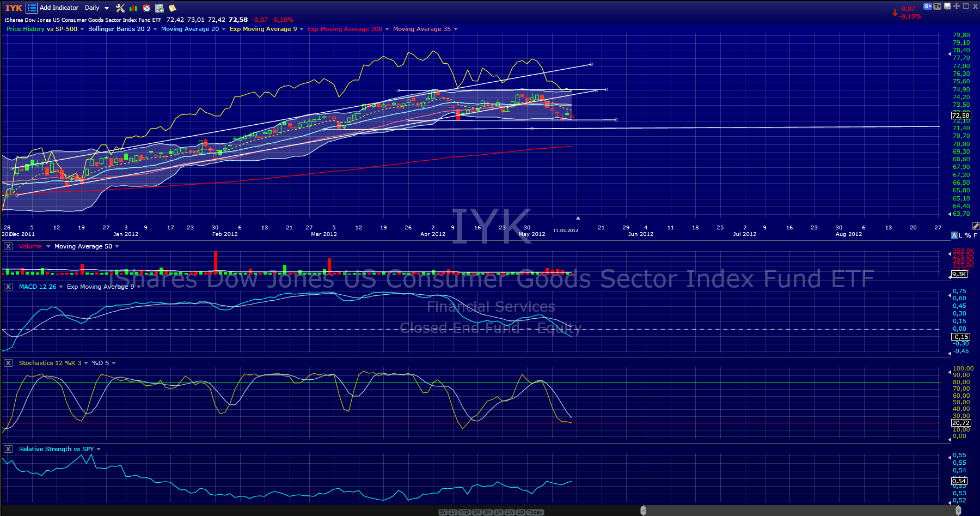980x516 pixels.
Task: Close the Relative Strength vs SPY panel
Action: coord(8,449)
